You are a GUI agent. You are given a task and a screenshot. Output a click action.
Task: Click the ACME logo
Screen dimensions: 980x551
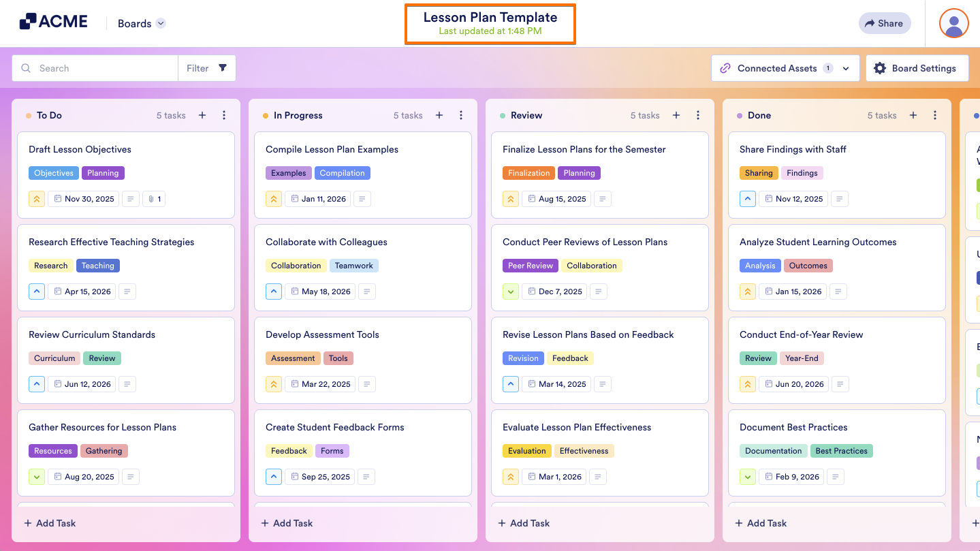(x=54, y=22)
